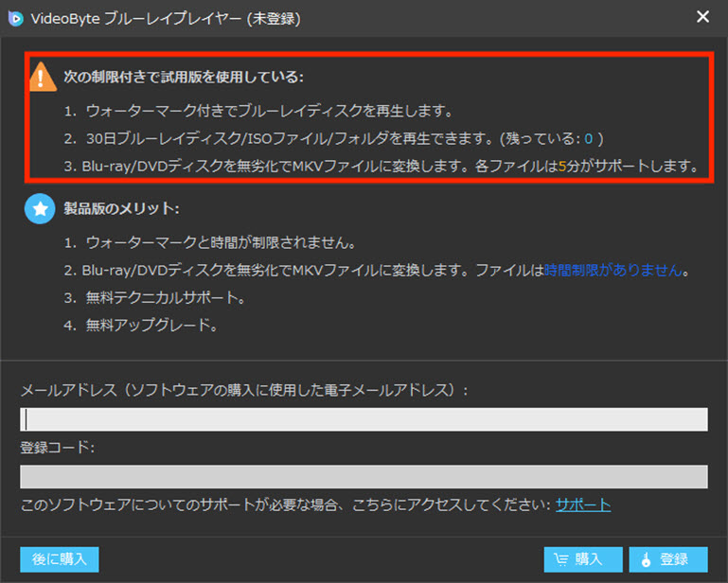Click the orange warning triangle icon
This screenshot has width=728, height=583.
[x=42, y=77]
